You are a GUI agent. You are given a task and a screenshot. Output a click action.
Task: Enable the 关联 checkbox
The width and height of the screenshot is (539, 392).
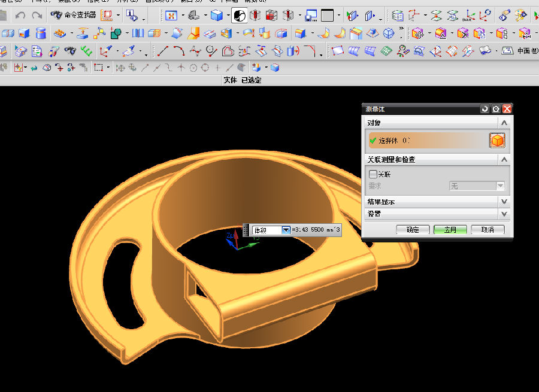click(x=373, y=174)
